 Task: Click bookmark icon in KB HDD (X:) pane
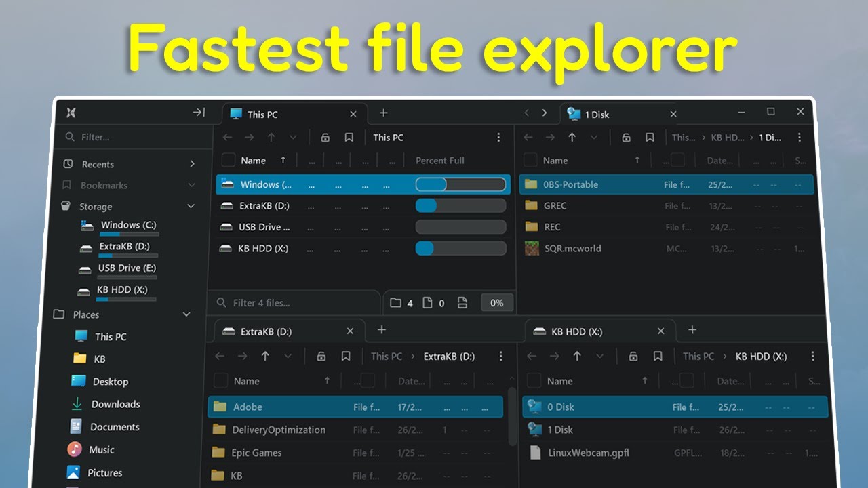tap(657, 357)
